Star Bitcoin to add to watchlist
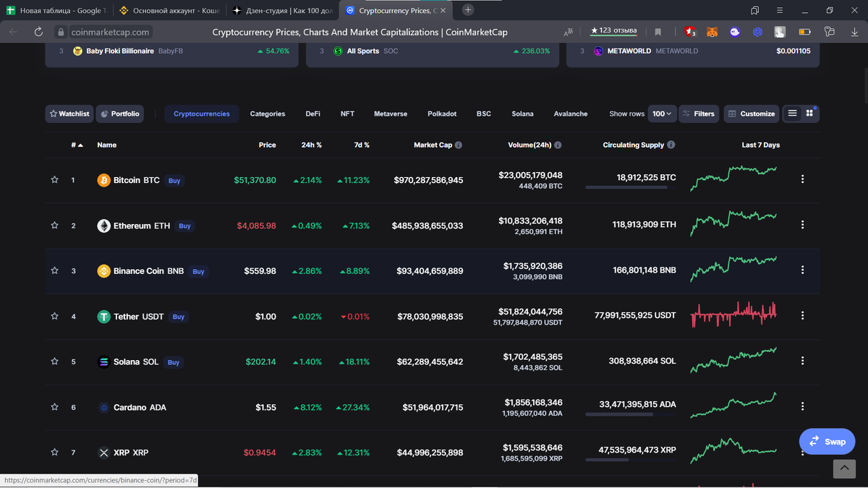Image resolution: width=868 pixels, height=488 pixels. pos(54,180)
